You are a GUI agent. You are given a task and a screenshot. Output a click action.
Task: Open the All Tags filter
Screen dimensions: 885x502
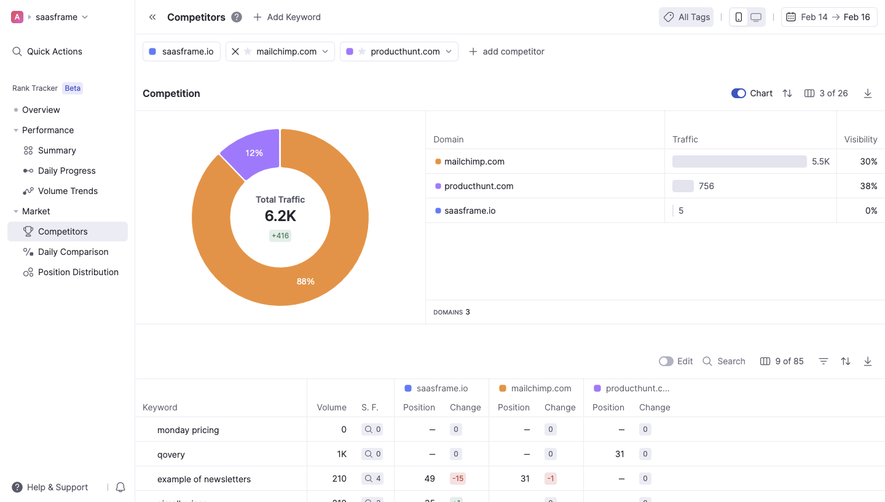(686, 17)
